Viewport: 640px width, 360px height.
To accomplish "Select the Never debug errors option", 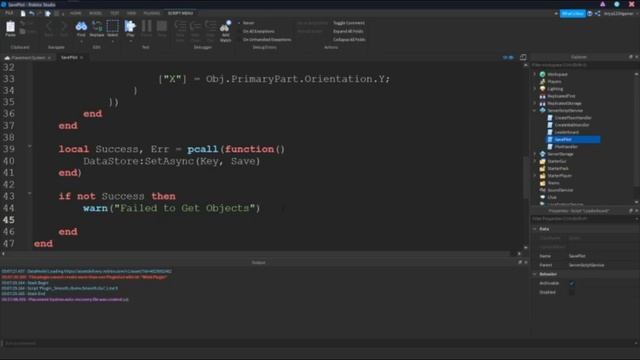I will coord(248,23).
